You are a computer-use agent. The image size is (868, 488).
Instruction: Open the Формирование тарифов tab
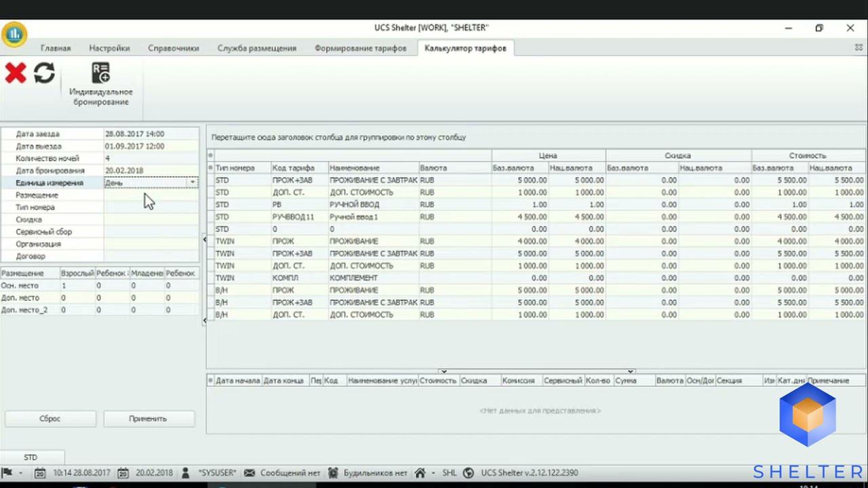point(361,48)
